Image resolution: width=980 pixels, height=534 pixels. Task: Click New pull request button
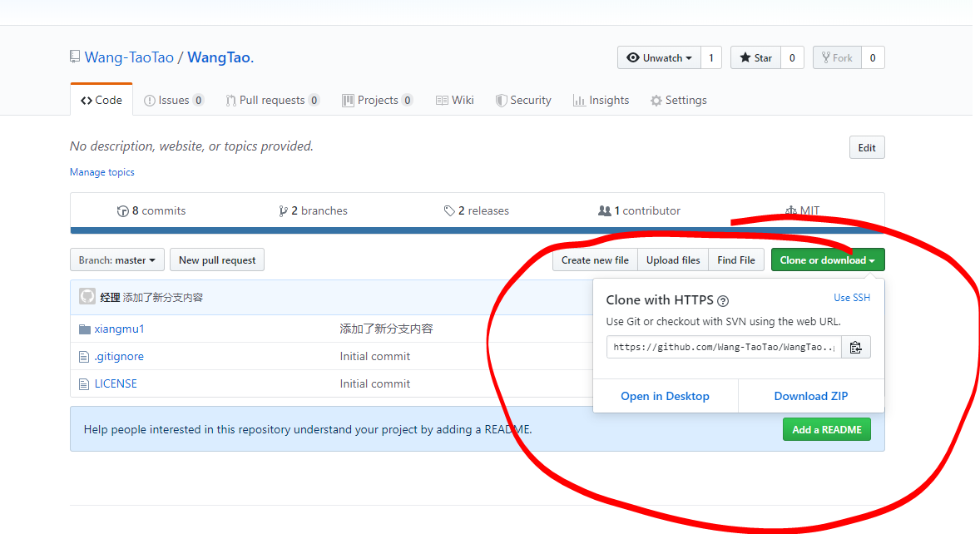click(217, 260)
